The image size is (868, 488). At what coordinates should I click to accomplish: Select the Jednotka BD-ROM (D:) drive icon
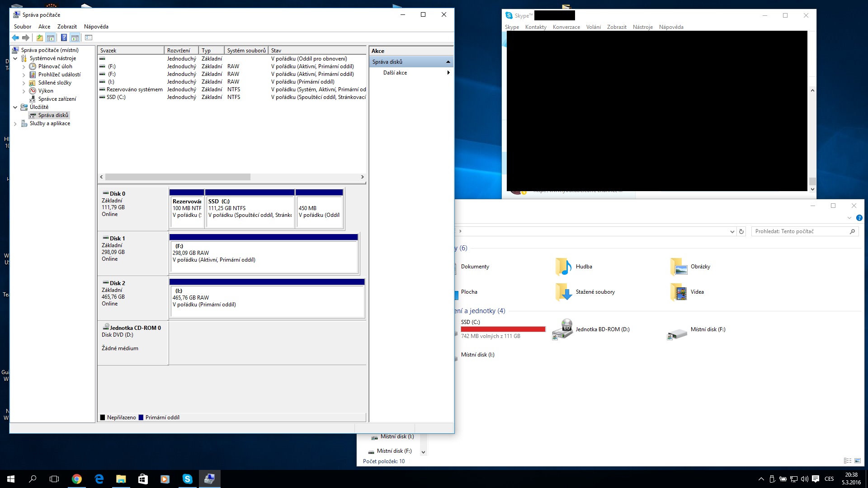(x=563, y=329)
